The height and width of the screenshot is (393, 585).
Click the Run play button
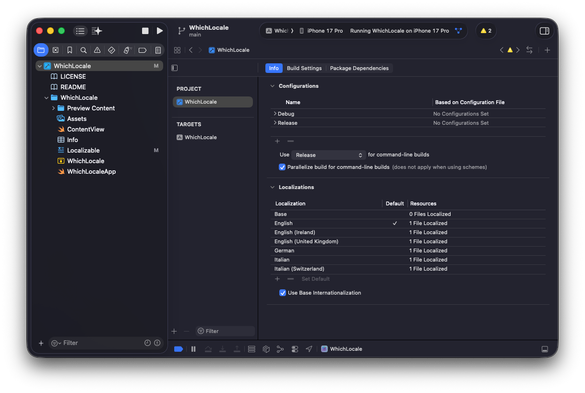pos(160,31)
